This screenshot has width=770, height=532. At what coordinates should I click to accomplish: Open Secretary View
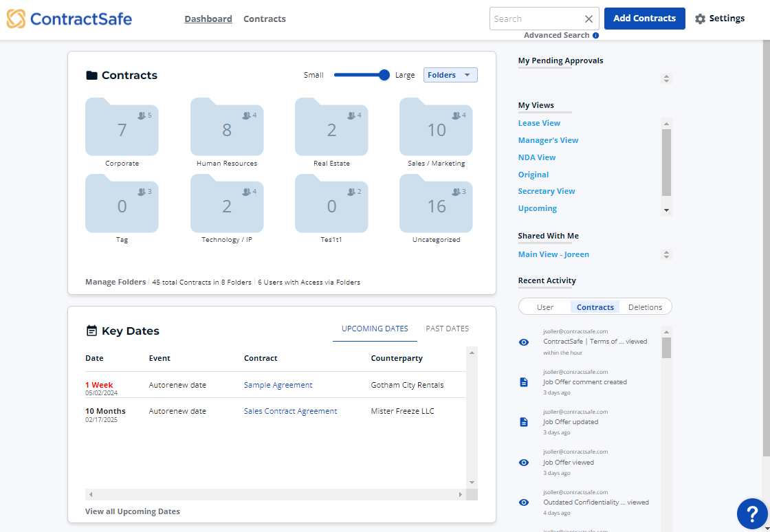coord(547,191)
